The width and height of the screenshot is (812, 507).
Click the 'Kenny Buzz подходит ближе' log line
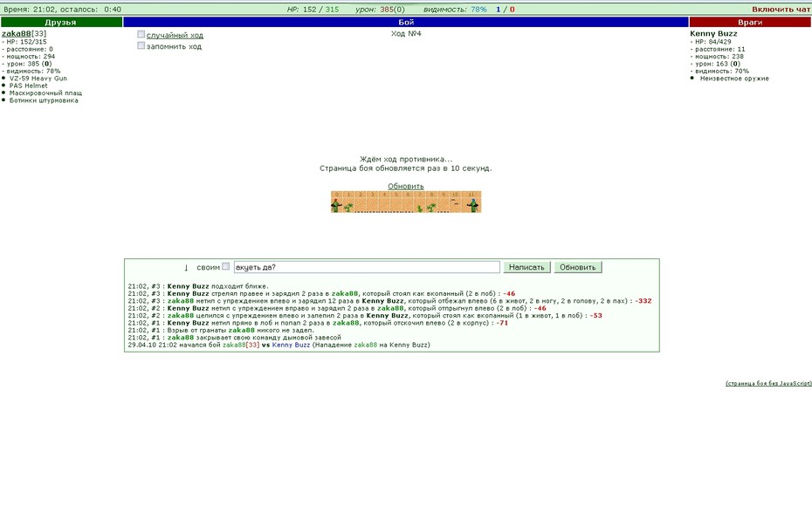pyautogui.click(x=198, y=286)
